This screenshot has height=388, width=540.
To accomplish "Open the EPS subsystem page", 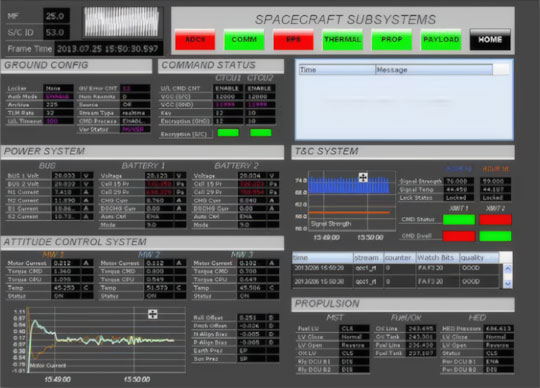I will [x=293, y=40].
